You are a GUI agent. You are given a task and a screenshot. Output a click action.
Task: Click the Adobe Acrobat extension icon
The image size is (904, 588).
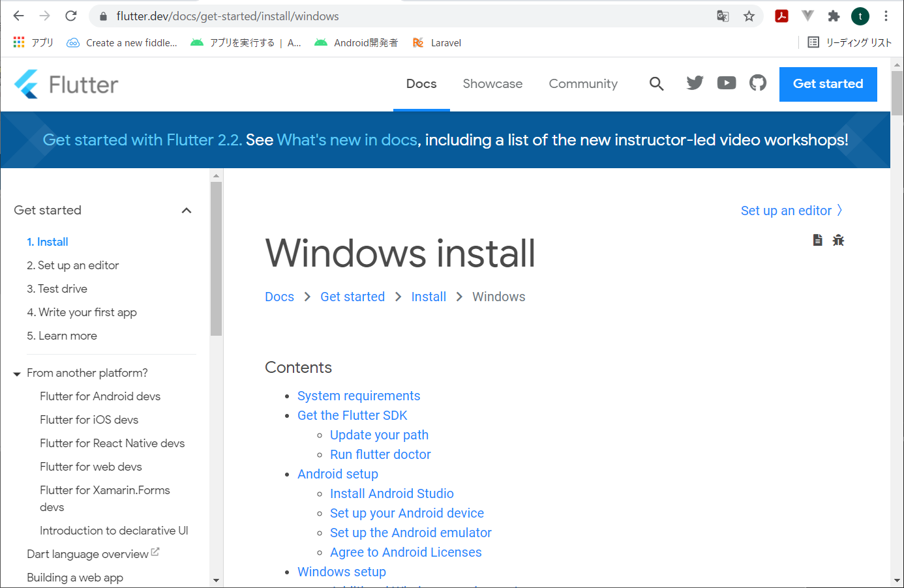(x=781, y=16)
